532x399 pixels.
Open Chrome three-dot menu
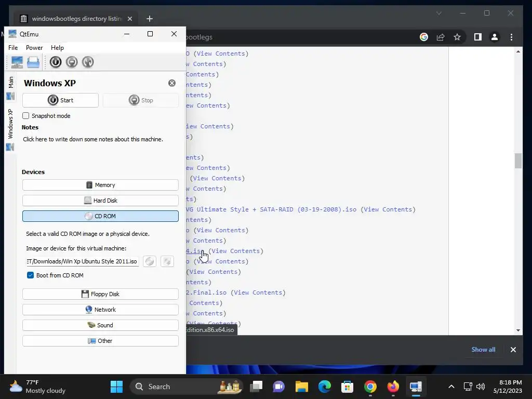pos(511,37)
